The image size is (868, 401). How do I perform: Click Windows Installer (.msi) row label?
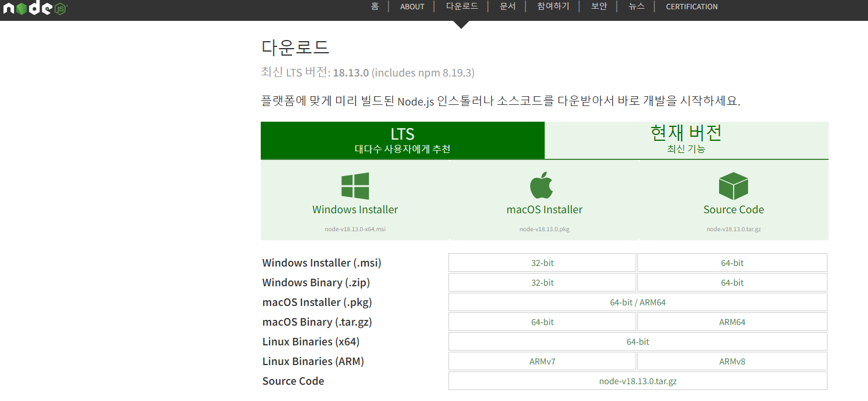point(322,263)
